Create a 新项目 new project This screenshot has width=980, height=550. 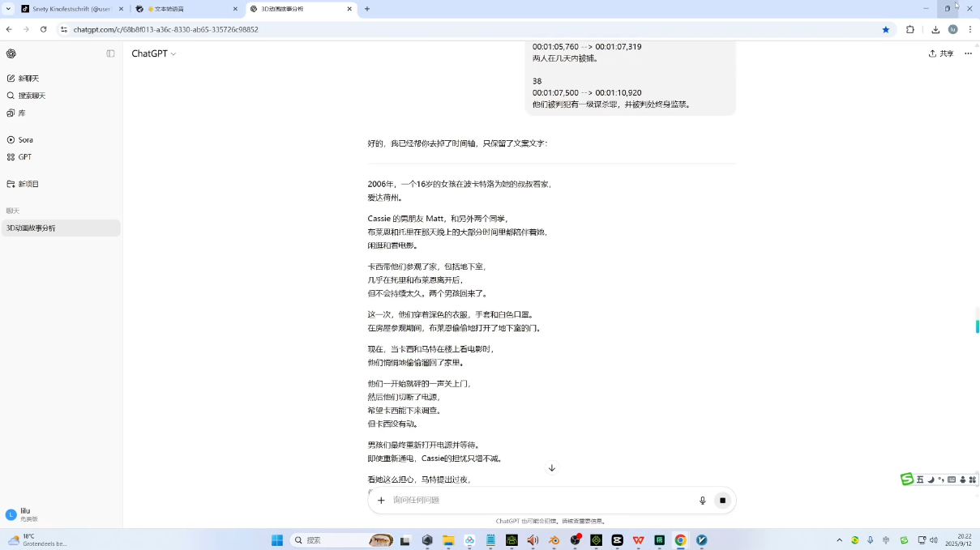click(28, 183)
